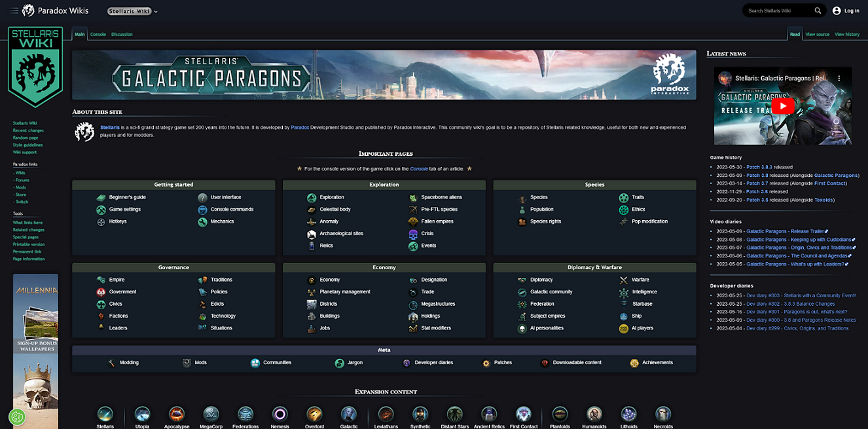Click the Leviathans expansion icon
Viewport: 868px width, 429px height.
386,414
